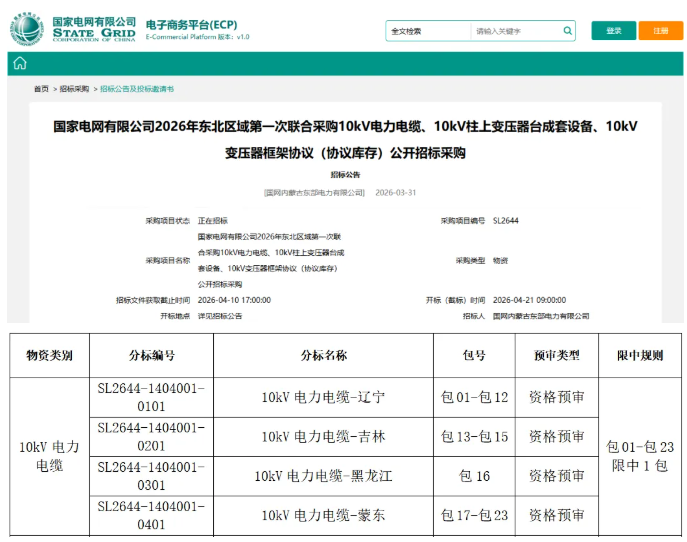Click the 包 16 package cell
Screen dimensions: 687x542
tap(474, 476)
